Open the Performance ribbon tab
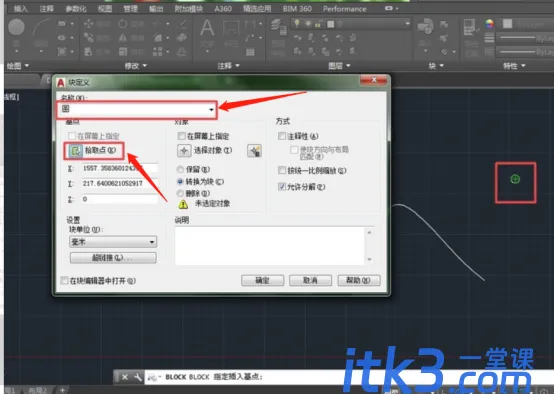Viewport: 554px width, 394px height. 344,9
